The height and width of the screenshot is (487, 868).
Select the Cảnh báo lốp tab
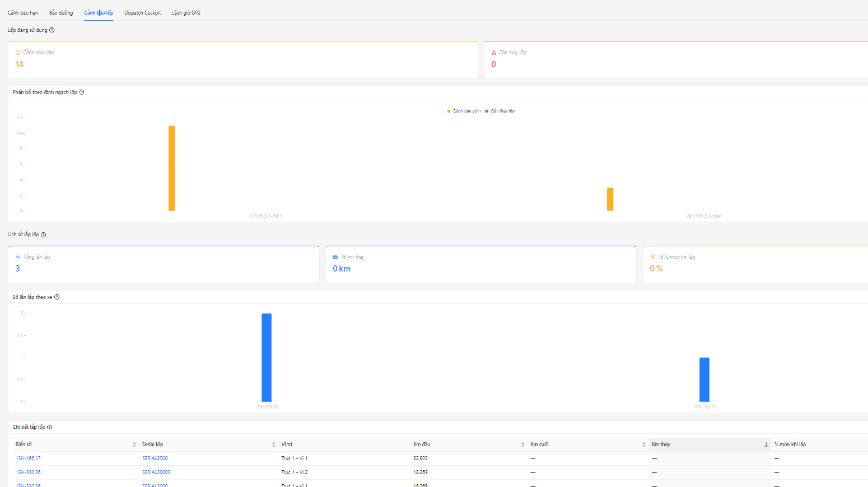(x=99, y=13)
